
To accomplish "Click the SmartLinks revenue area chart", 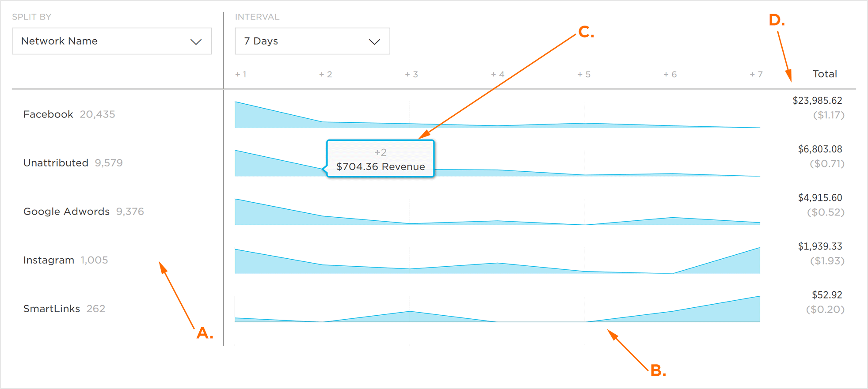I will pyautogui.click(x=497, y=309).
